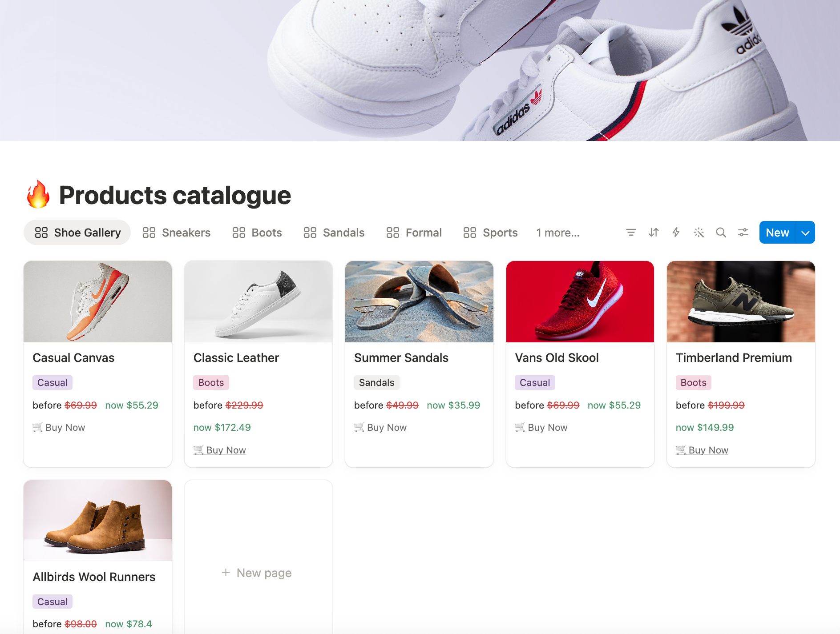Click Casual tag on Vans Old Skool
The height and width of the screenshot is (634, 840).
pyautogui.click(x=535, y=382)
